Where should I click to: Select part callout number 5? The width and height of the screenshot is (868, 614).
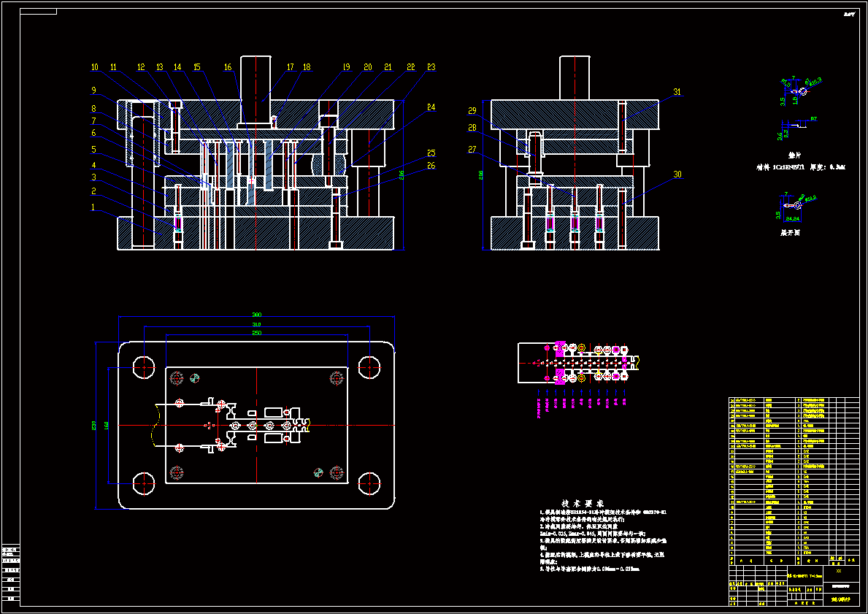[x=94, y=150]
